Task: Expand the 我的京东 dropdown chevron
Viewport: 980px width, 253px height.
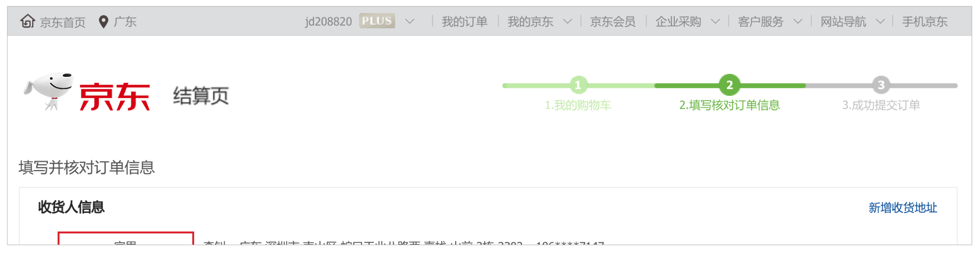Action: point(568,21)
